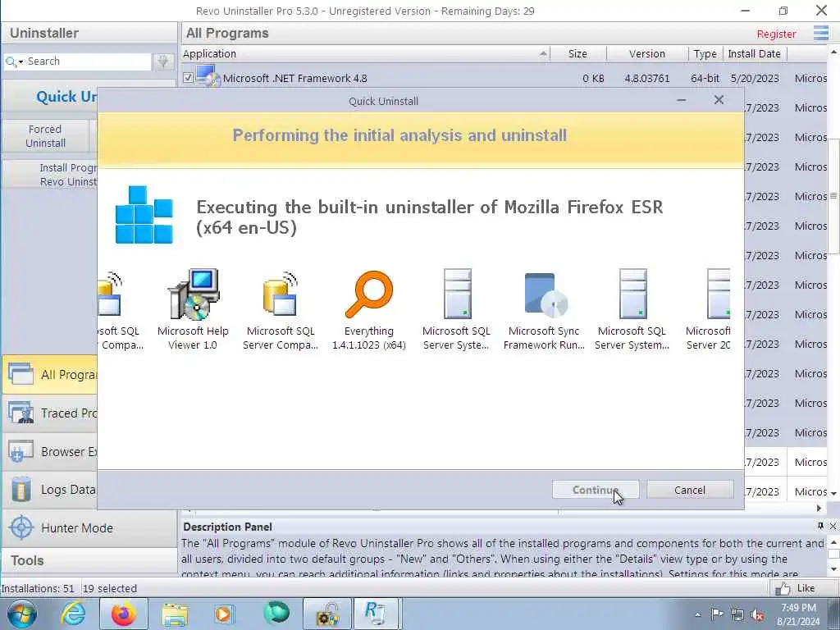Click the search filter button beside search box
This screenshot has height=630, width=840.
(163, 62)
